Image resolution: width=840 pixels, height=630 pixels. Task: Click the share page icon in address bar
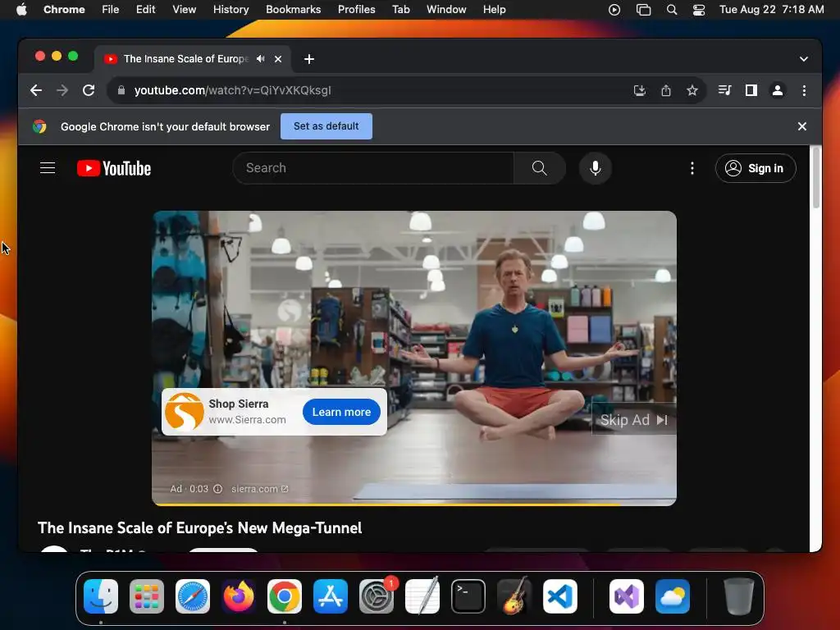point(666,90)
